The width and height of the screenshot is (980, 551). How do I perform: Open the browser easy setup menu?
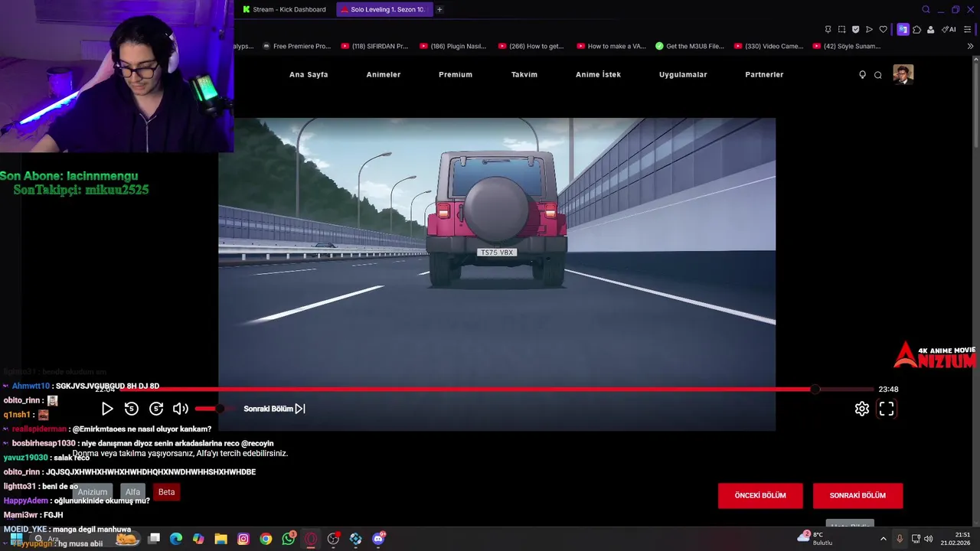tap(969, 29)
